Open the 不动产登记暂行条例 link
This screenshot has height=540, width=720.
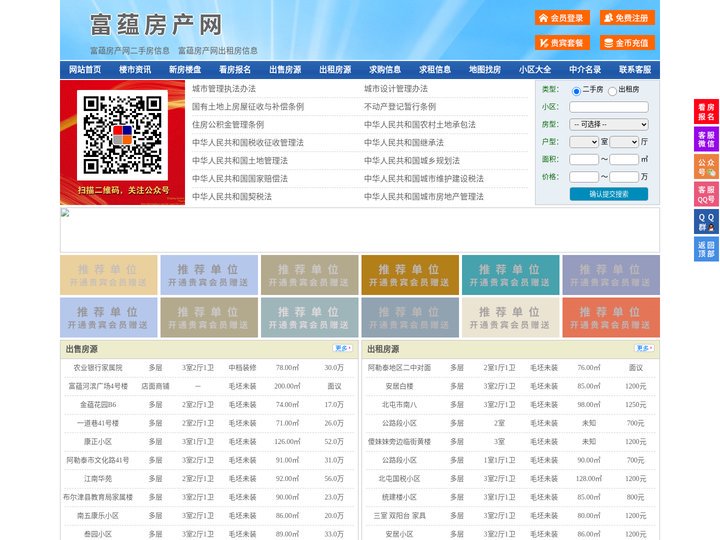point(400,107)
